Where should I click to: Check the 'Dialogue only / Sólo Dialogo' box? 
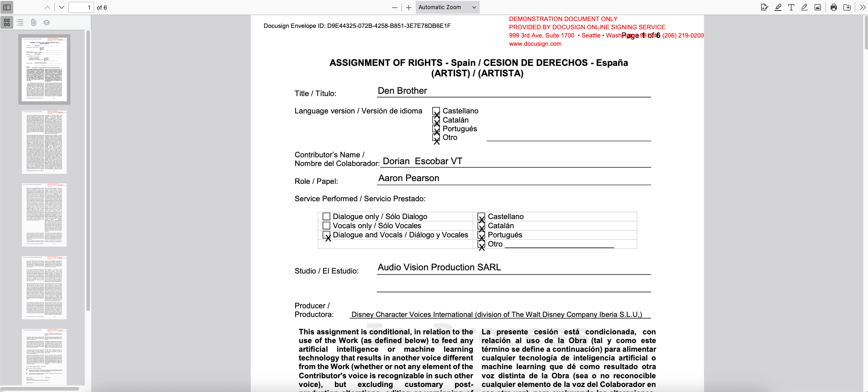click(326, 216)
